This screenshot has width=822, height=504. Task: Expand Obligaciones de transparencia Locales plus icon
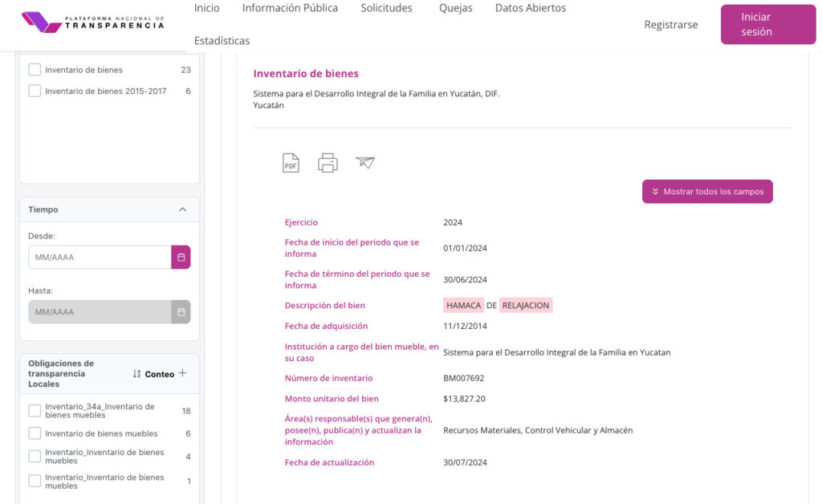point(182,373)
